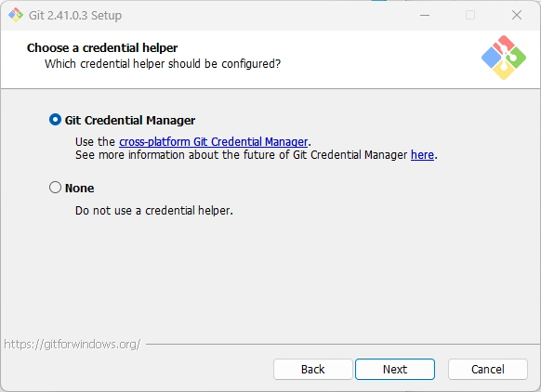This screenshot has width=541, height=392.
Task: Cancel the Git setup wizard
Action: 487,370
